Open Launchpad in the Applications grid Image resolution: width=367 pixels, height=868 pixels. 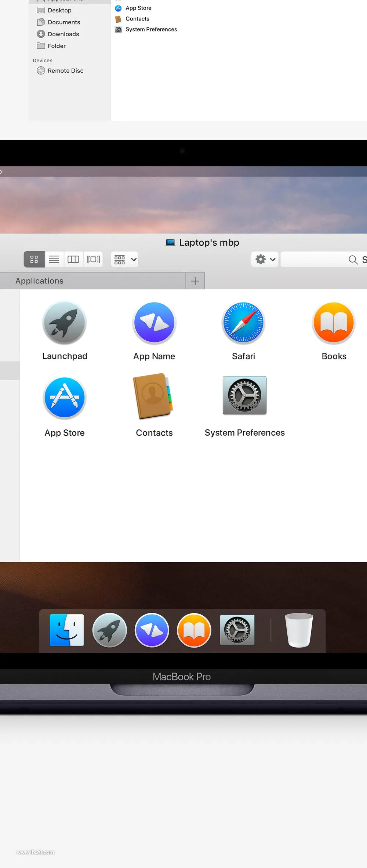coord(65,323)
